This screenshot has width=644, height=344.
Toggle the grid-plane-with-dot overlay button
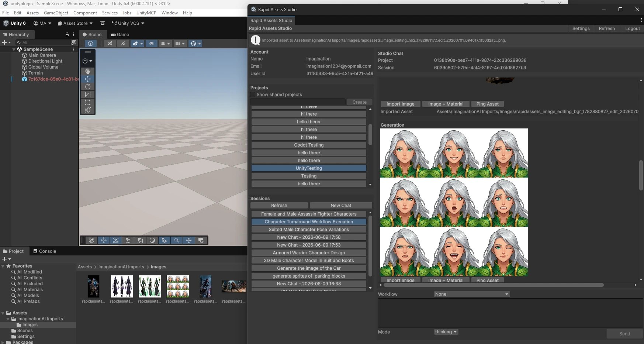pos(165,240)
